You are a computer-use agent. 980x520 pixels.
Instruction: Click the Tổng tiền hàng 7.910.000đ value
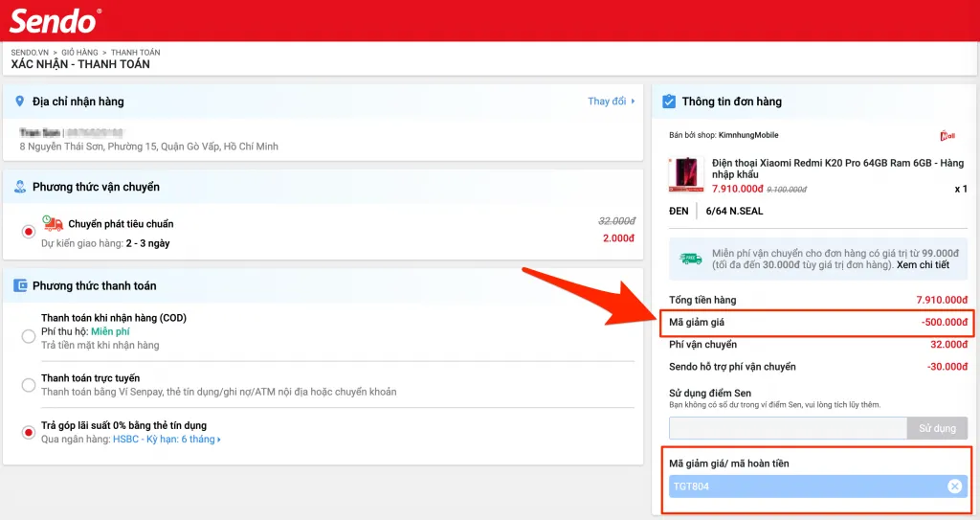tap(942, 300)
